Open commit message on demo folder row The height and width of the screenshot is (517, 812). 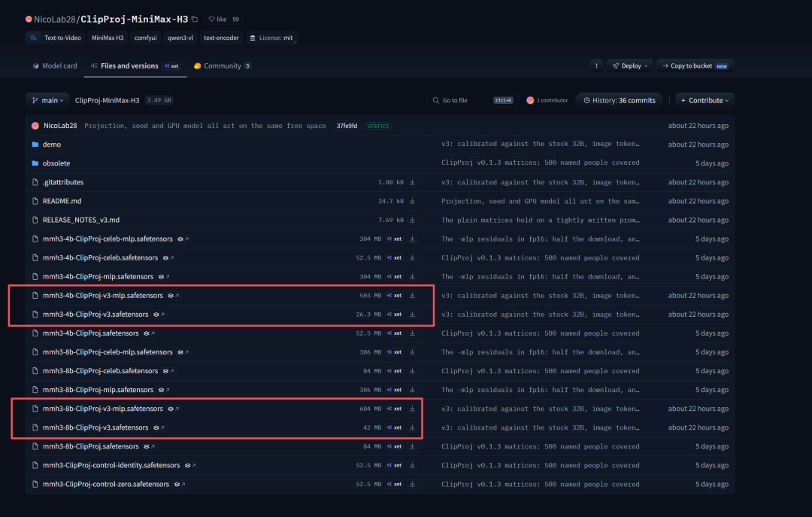point(540,144)
